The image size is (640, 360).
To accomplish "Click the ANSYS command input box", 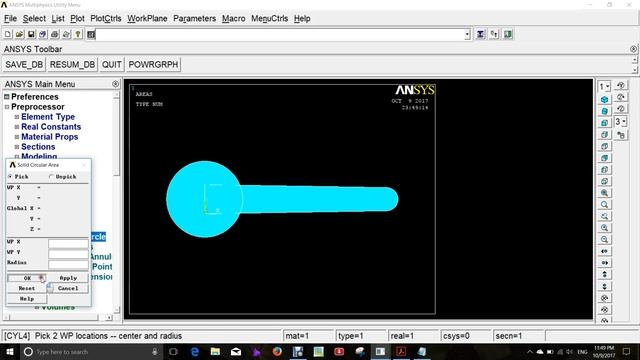I will click(280, 35).
